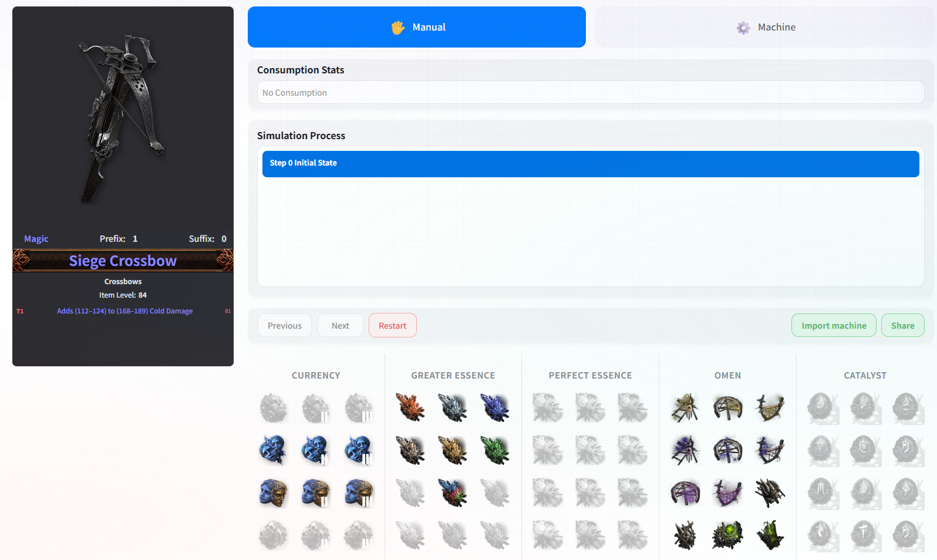Screen dimensions: 937x560
Task: Click the Previous step button
Action: click(x=285, y=326)
